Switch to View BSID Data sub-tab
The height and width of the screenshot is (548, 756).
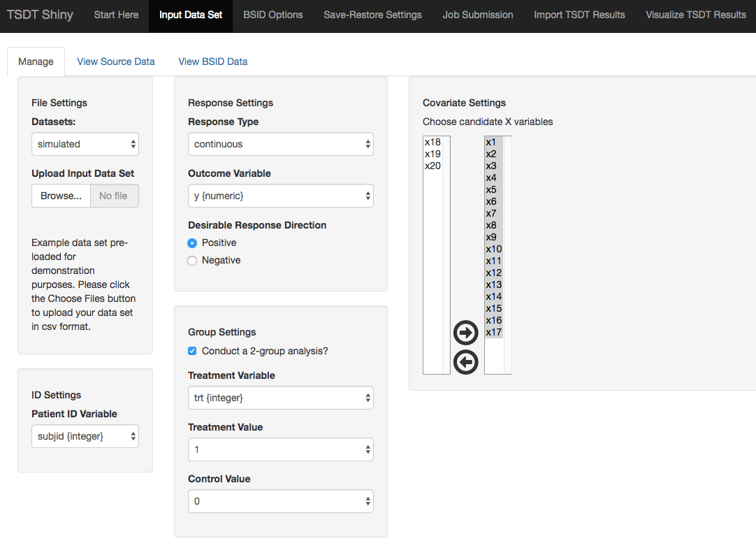pyautogui.click(x=212, y=62)
